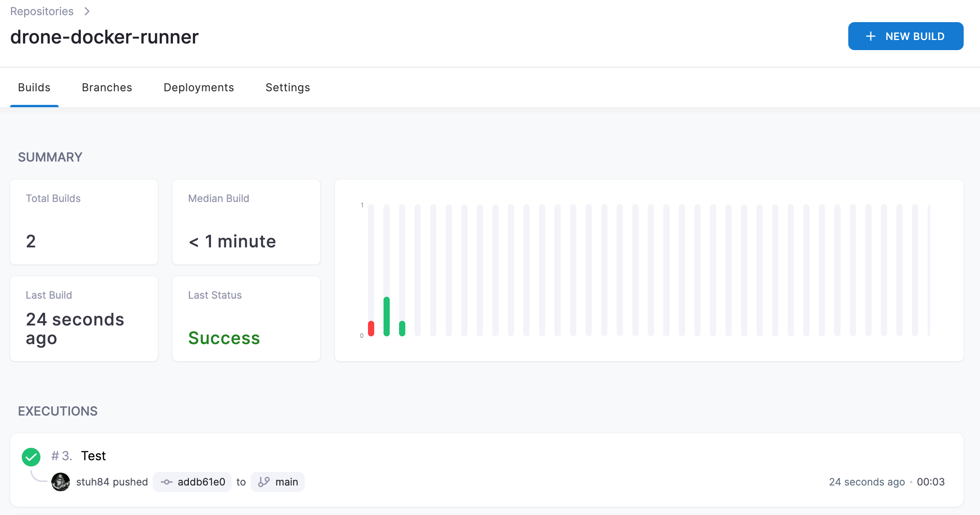Click the plus icon in New Build
Image resolution: width=980 pixels, height=515 pixels.
871,36
